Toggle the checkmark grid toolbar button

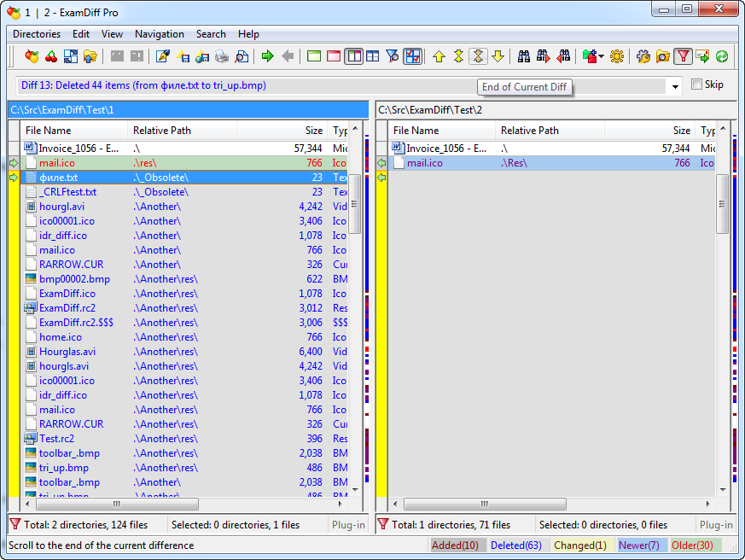click(x=413, y=56)
